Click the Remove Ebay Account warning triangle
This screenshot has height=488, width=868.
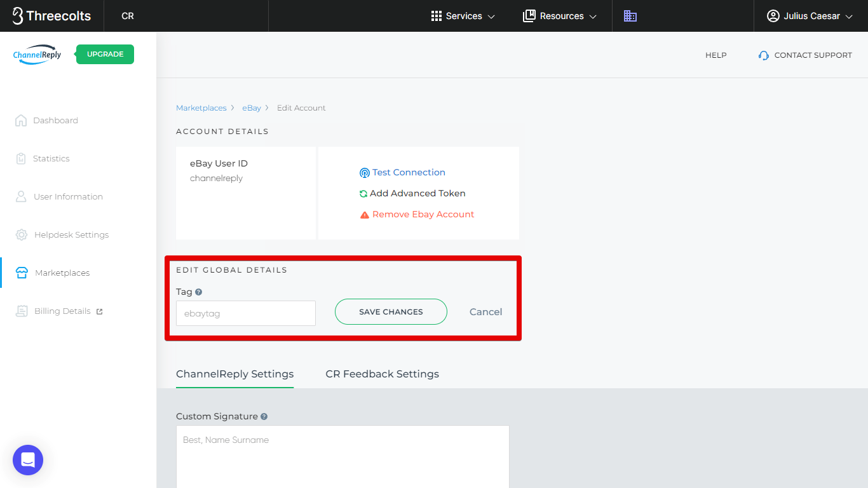click(x=365, y=215)
